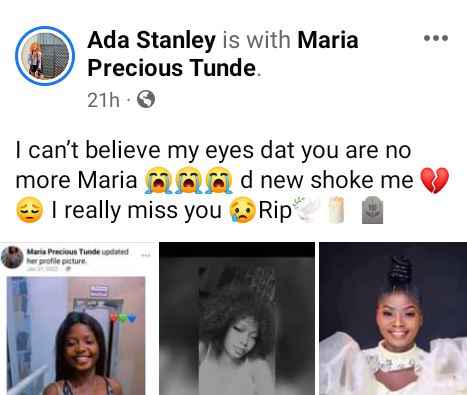The width and height of the screenshot is (467, 395).
Task: Click Maria Precious Tunde name in embedded post
Action: pos(63,252)
